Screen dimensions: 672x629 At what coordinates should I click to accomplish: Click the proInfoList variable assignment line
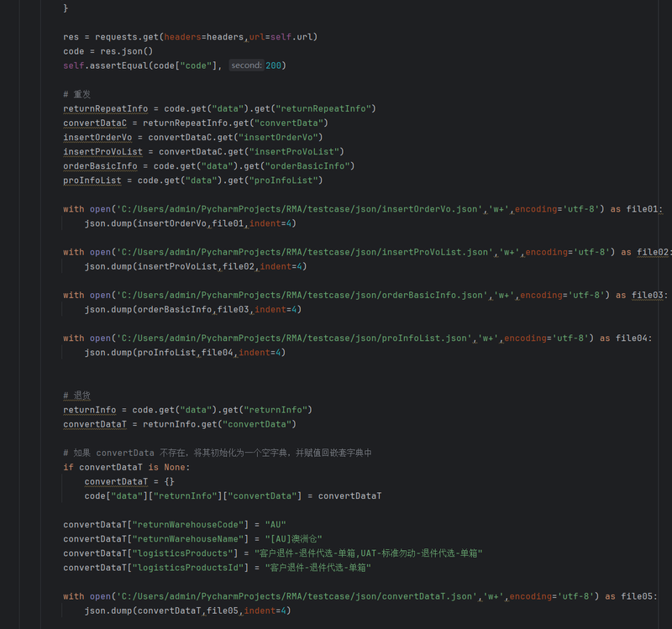[x=193, y=181]
